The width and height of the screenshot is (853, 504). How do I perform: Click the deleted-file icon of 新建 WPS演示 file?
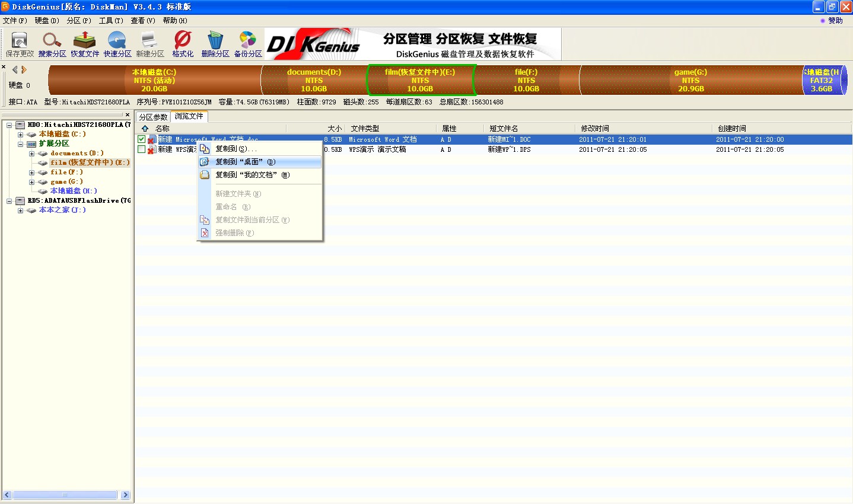(x=152, y=150)
